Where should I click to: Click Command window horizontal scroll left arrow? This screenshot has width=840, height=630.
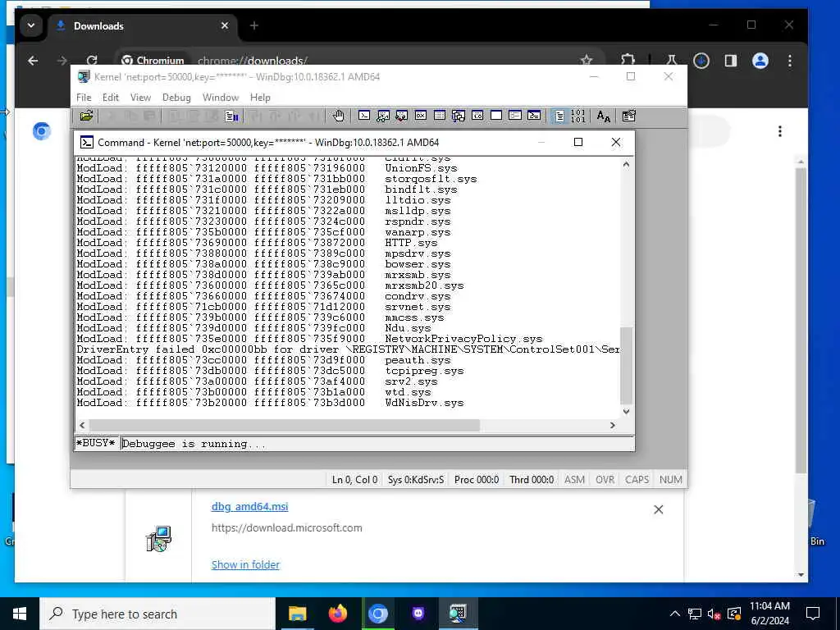pyautogui.click(x=82, y=426)
